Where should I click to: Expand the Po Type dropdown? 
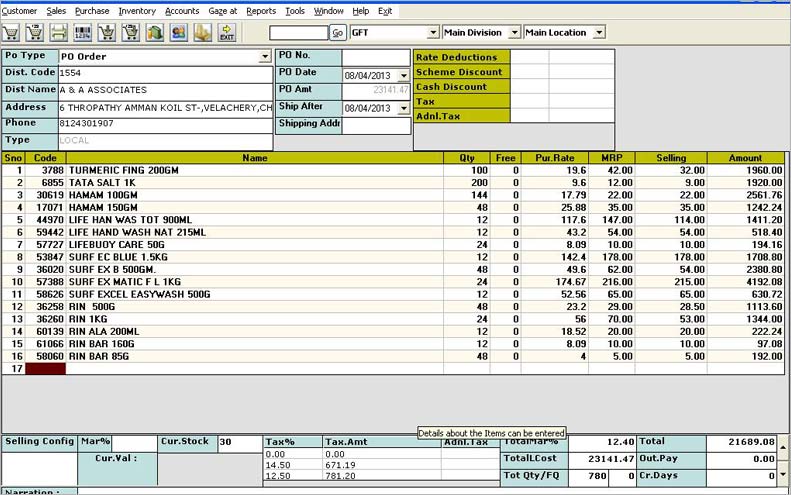pyautogui.click(x=265, y=57)
